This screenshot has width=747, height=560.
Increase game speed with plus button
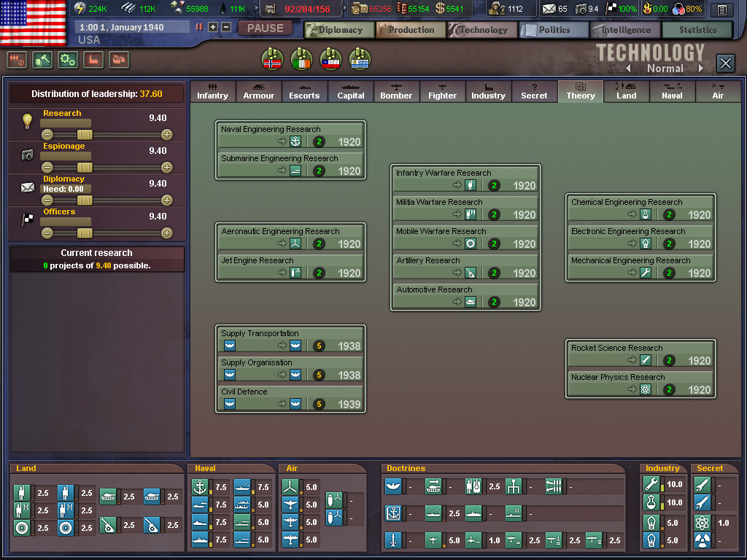tap(213, 27)
